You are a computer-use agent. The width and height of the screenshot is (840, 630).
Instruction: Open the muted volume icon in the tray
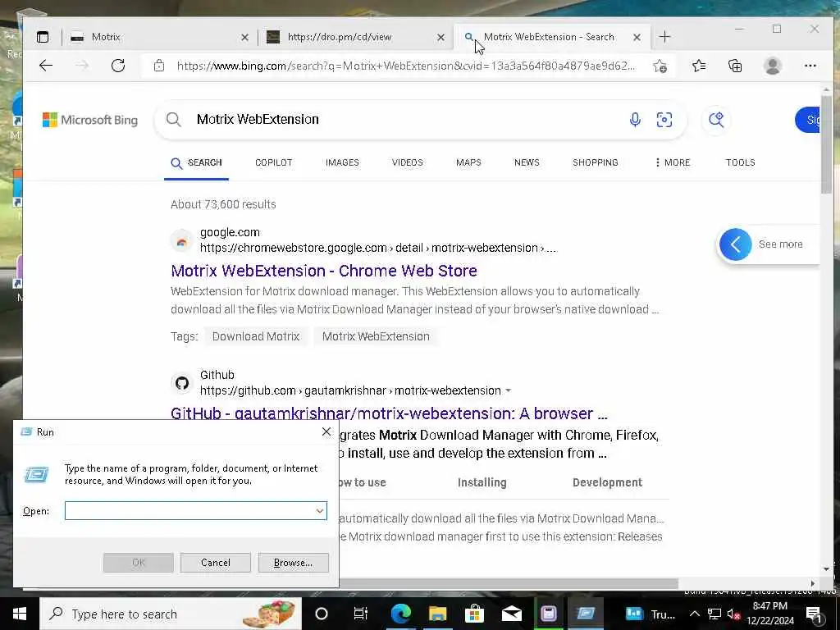coord(733,614)
